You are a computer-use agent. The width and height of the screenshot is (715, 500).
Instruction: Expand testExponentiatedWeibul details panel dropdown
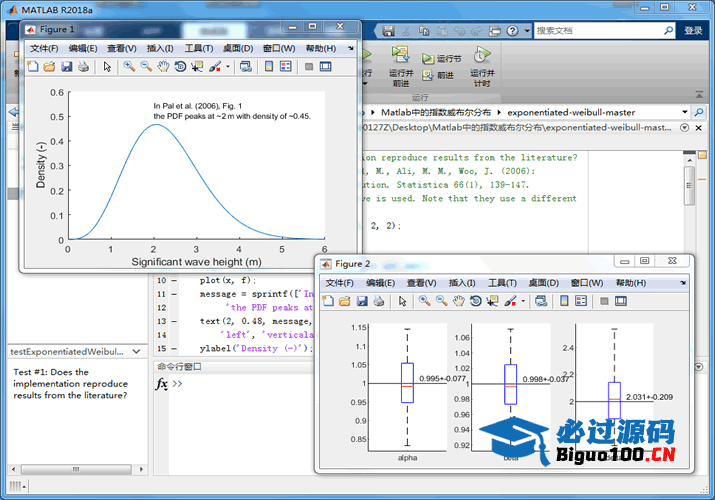pyautogui.click(x=136, y=351)
